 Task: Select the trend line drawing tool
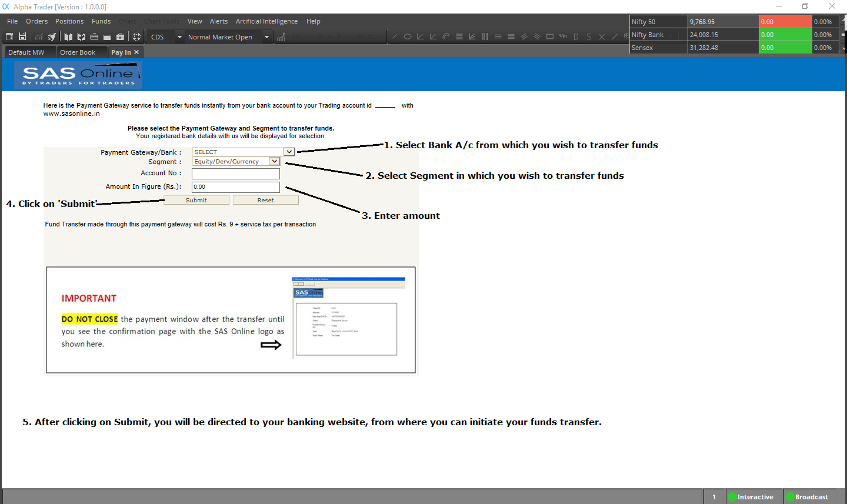click(394, 36)
